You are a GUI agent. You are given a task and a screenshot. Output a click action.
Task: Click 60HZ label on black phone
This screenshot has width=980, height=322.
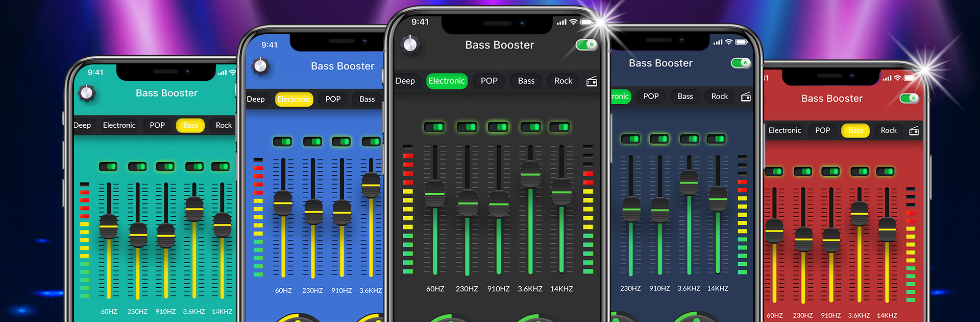pyautogui.click(x=435, y=289)
